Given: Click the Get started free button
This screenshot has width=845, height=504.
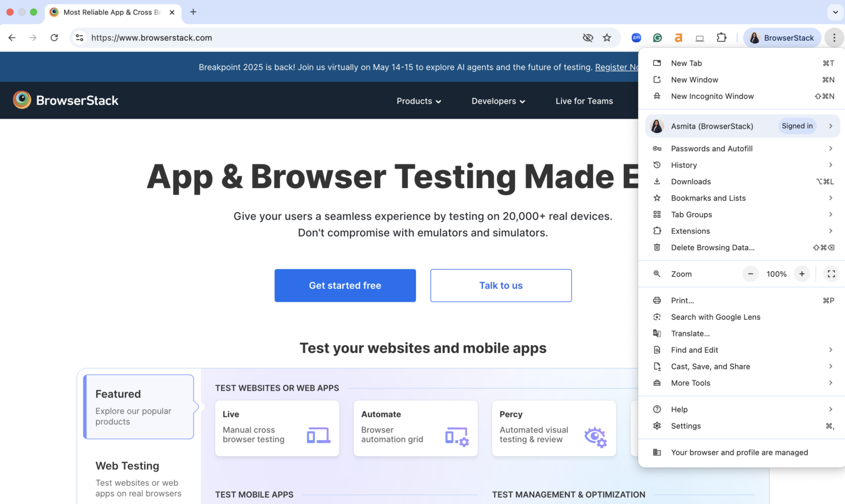Looking at the screenshot, I should (x=345, y=285).
